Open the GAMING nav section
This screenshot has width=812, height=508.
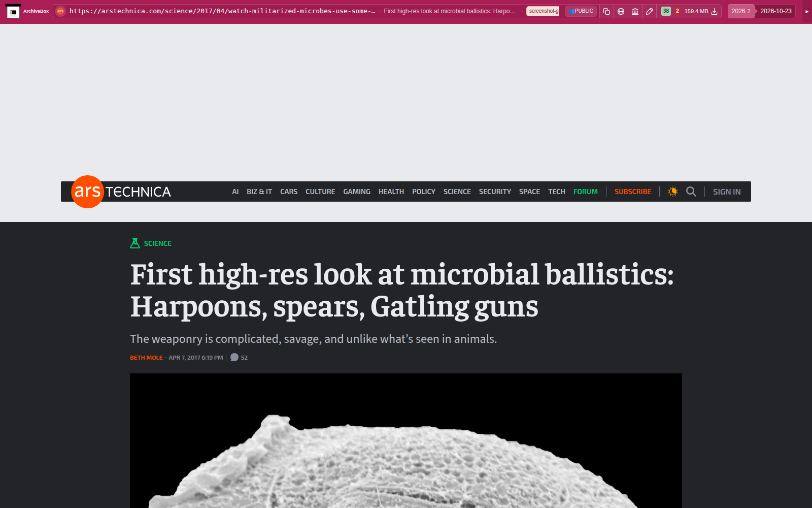pos(357,192)
